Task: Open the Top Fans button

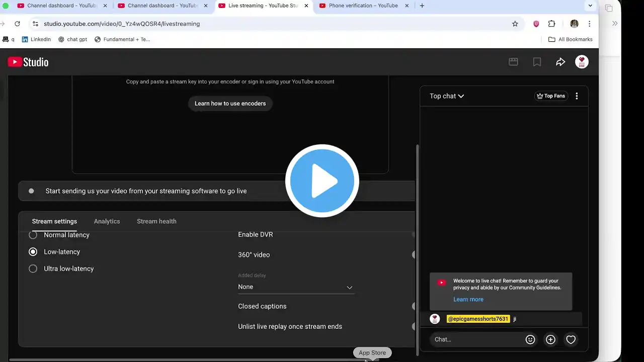Action: coord(551,96)
